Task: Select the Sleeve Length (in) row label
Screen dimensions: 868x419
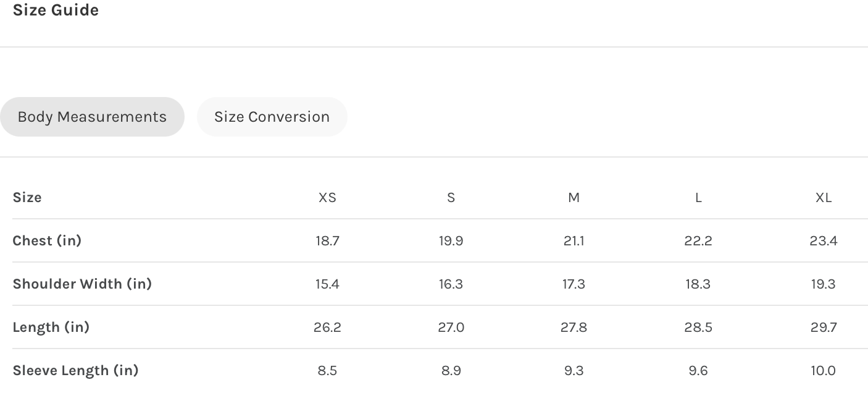Action: point(75,370)
